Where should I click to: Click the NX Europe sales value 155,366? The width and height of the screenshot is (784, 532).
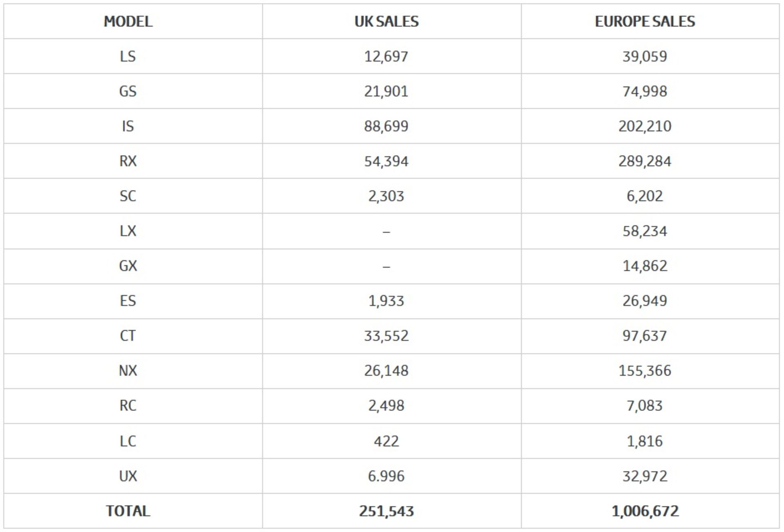point(645,371)
